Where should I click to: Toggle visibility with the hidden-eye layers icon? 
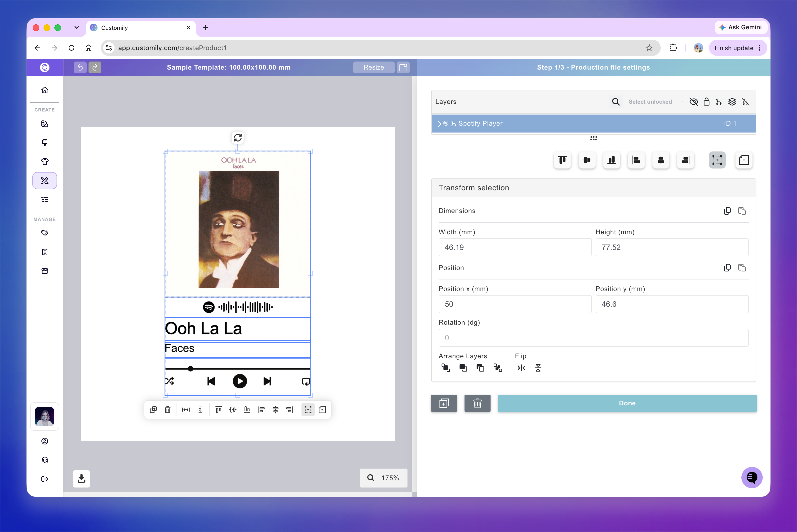tap(694, 102)
